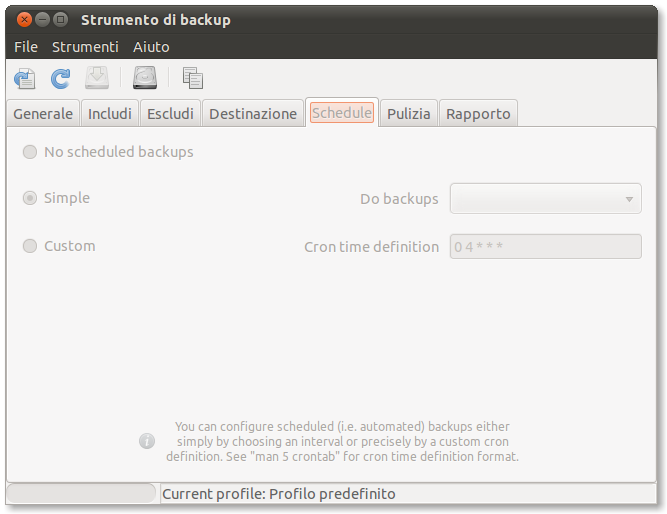The width and height of the screenshot is (667, 514).
Task: Switch to the Includi tab
Action: pos(110,114)
